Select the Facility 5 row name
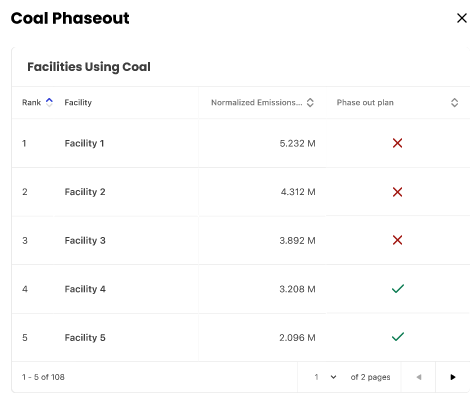 point(85,338)
